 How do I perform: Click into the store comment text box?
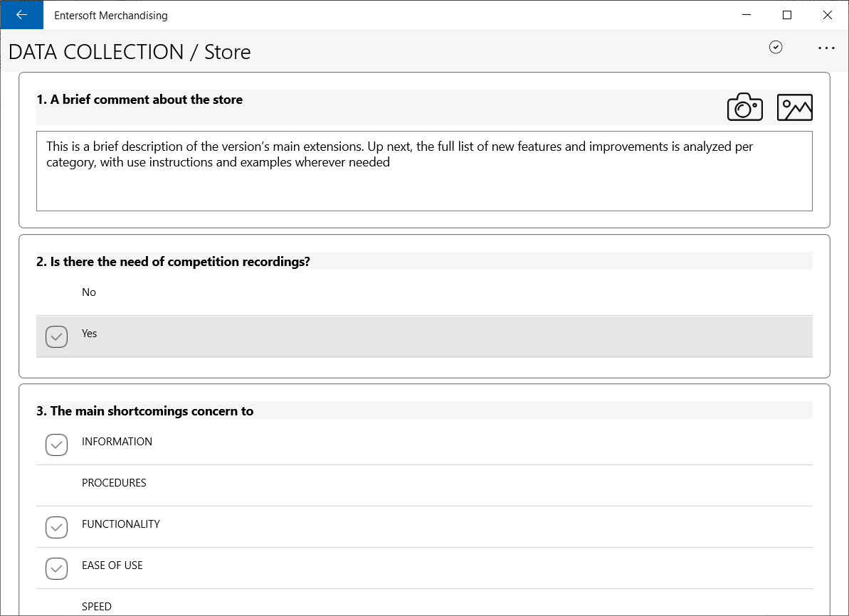click(x=424, y=171)
